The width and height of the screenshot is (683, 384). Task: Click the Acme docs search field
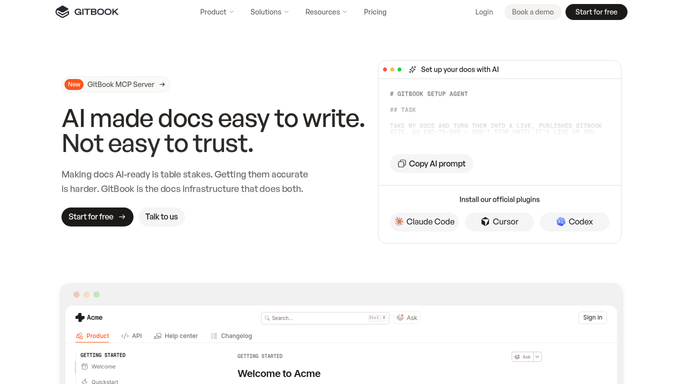(x=325, y=318)
